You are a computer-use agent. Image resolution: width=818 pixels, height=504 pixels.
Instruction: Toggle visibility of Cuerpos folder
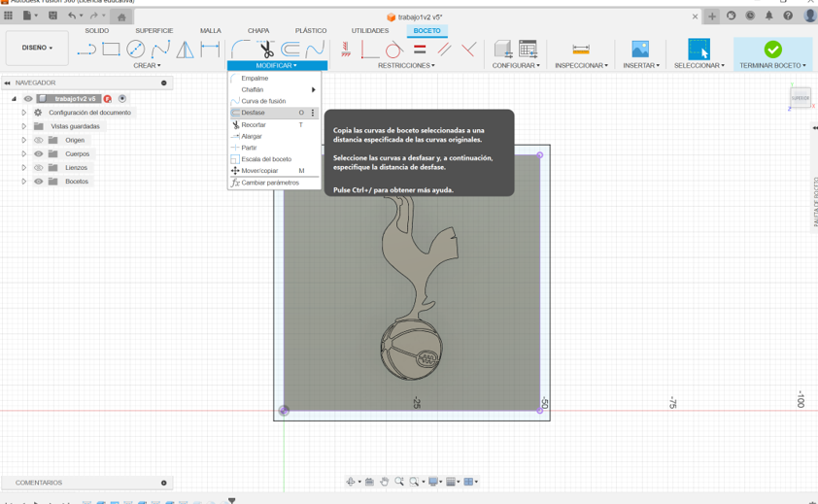click(x=38, y=153)
